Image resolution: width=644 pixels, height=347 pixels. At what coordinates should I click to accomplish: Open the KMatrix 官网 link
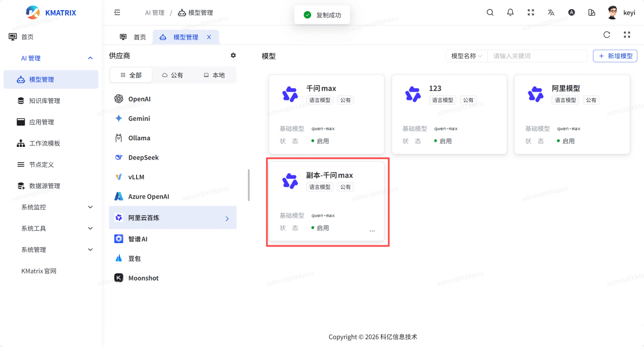point(39,271)
